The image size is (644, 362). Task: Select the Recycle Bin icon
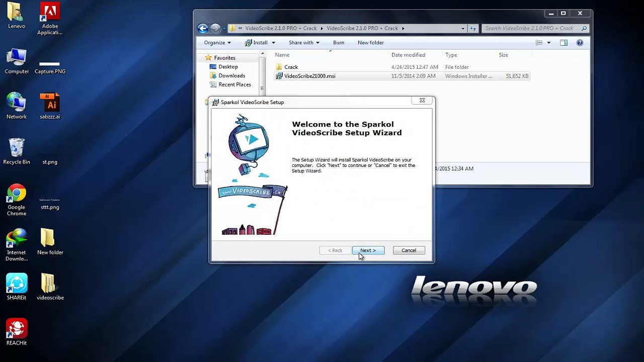tap(17, 151)
